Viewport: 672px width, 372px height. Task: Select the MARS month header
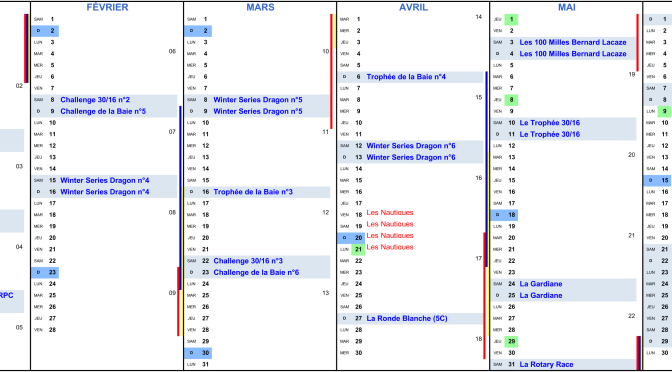coord(260,7)
